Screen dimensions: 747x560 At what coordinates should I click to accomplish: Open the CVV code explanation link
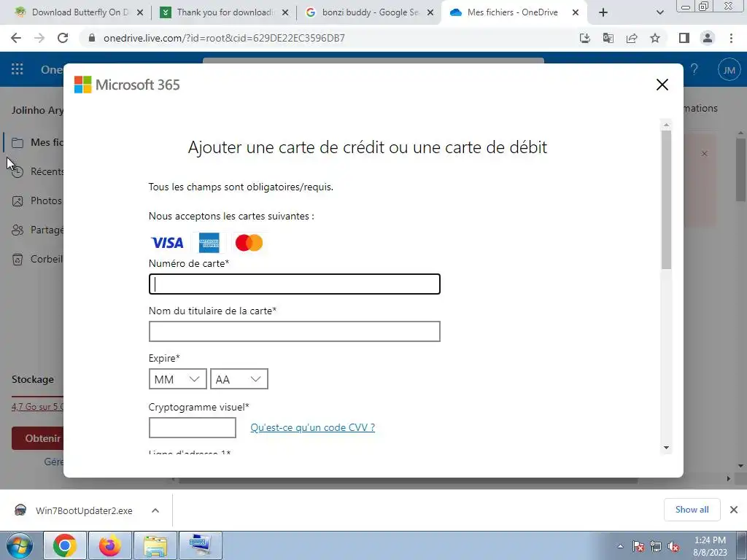312,427
